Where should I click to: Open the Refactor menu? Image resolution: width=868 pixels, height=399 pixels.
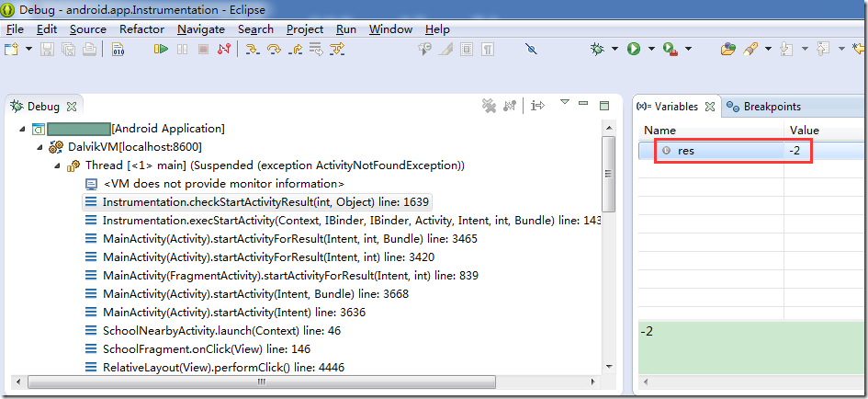click(x=141, y=29)
